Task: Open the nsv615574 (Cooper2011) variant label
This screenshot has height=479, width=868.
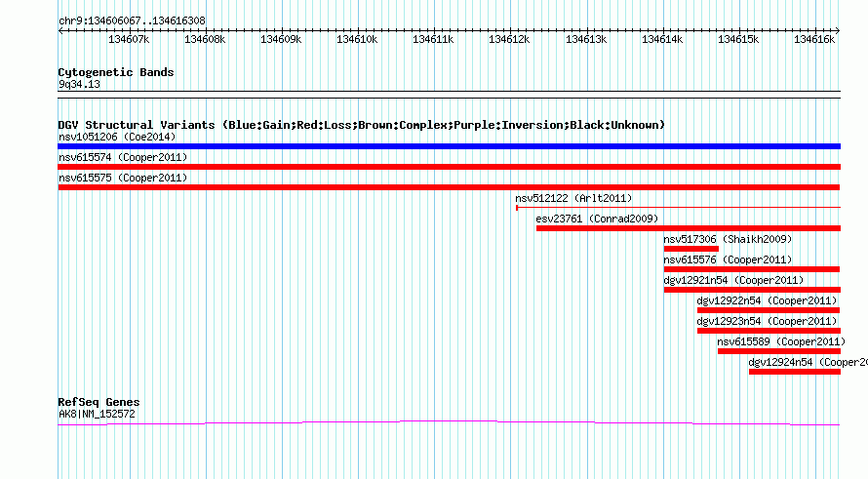Action: tap(123, 157)
